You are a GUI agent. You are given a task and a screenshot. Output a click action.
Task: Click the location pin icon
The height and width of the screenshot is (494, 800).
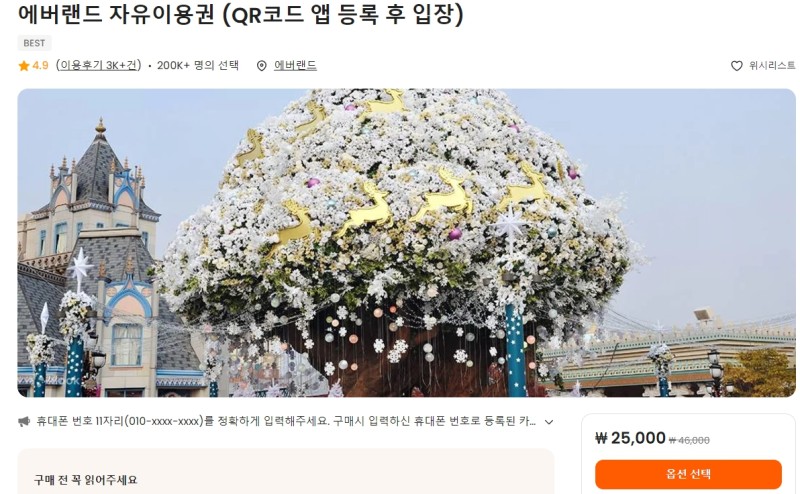(x=261, y=66)
